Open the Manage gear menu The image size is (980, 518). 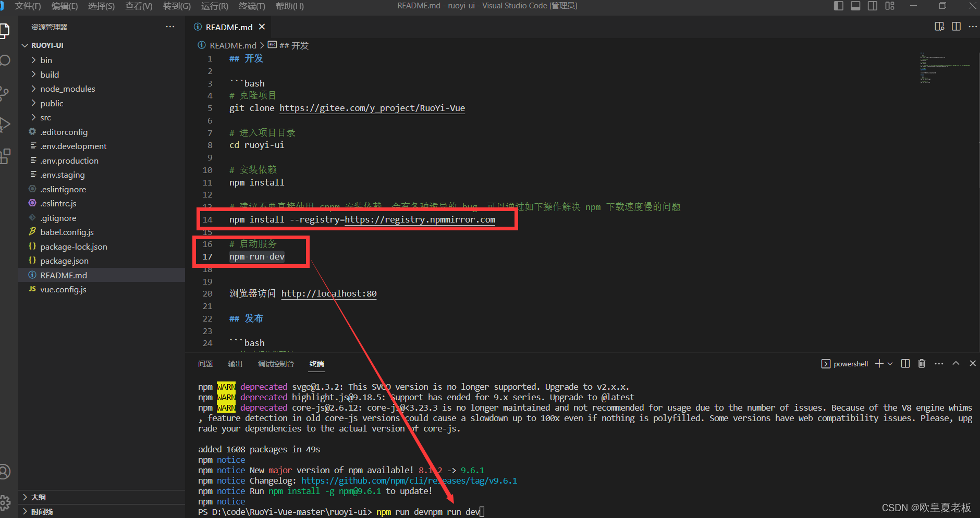5,502
